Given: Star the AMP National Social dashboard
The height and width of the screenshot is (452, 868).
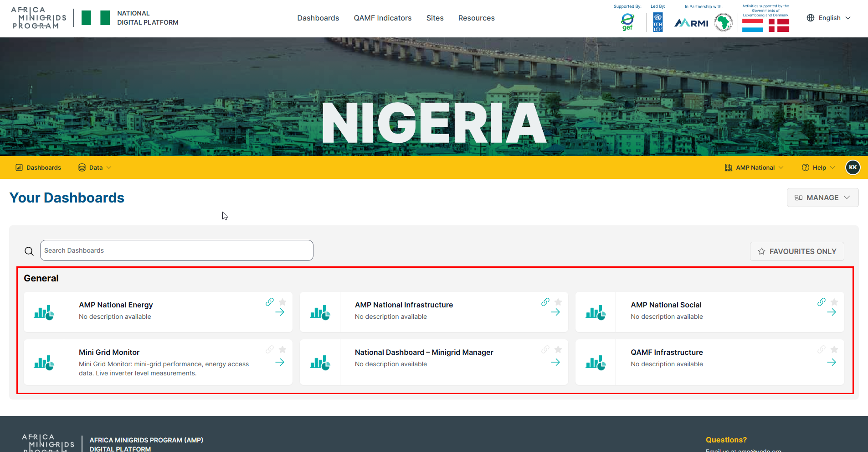Looking at the screenshot, I should (834, 302).
